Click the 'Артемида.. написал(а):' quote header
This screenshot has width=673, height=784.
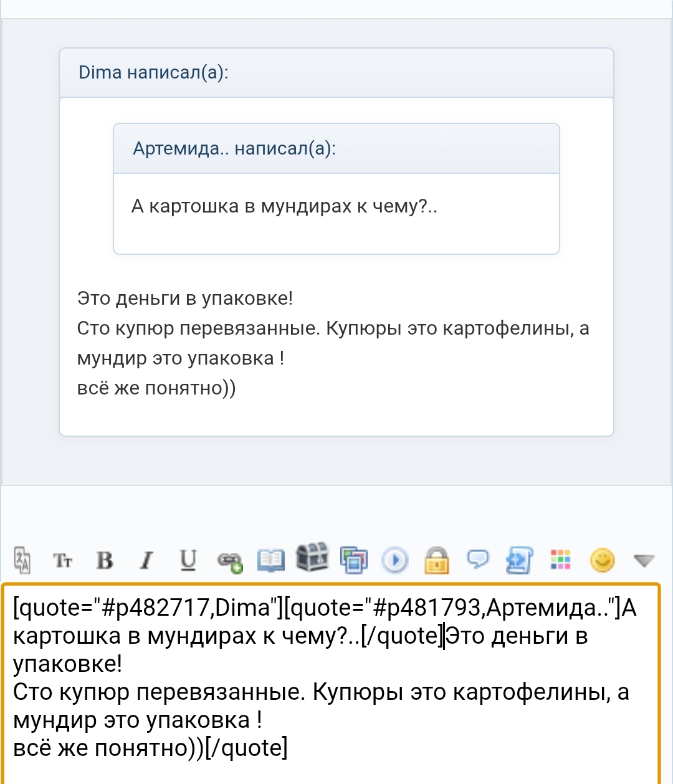pyautogui.click(x=234, y=149)
